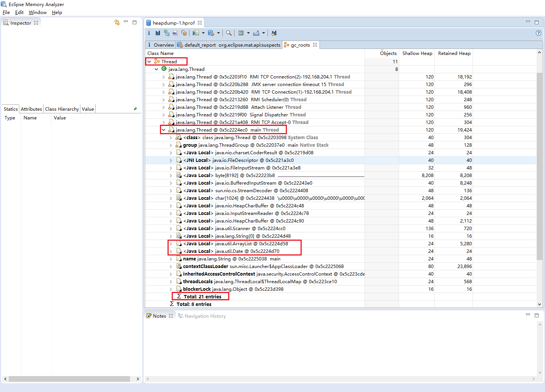Switch to the Statics tab in Inspector
545x392 pixels.
coord(11,109)
